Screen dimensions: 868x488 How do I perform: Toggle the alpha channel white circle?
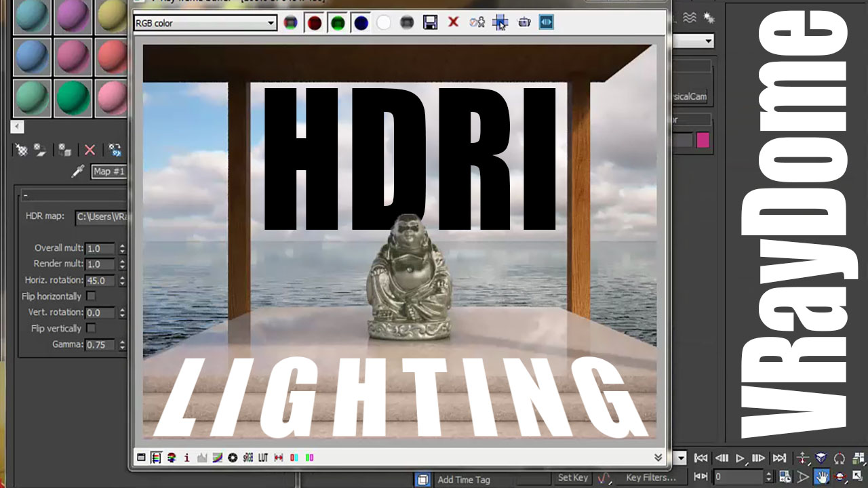(x=384, y=23)
